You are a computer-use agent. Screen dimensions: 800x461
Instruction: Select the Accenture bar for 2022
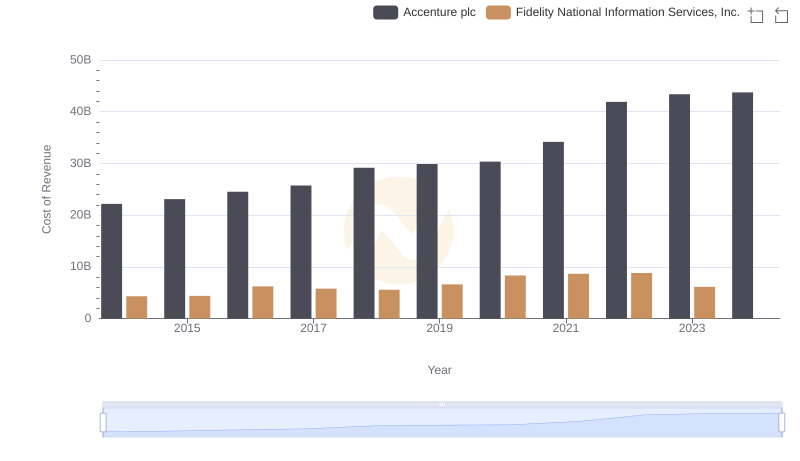[x=616, y=210]
